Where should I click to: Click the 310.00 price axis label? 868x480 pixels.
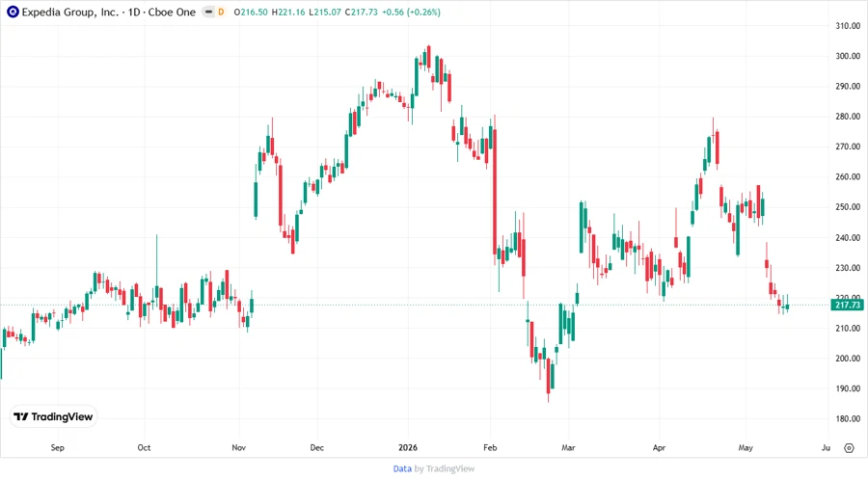(x=848, y=26)
